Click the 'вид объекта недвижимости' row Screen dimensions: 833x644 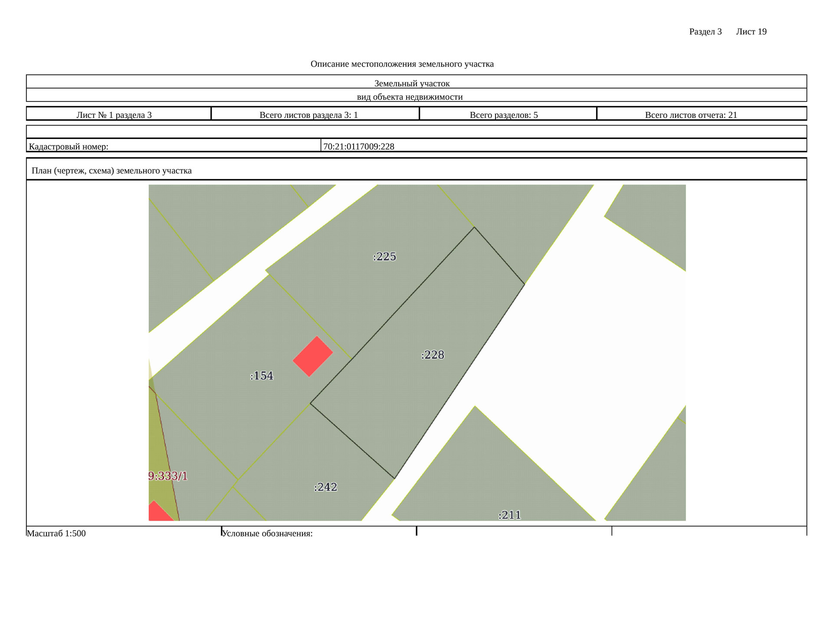(410, 96)
